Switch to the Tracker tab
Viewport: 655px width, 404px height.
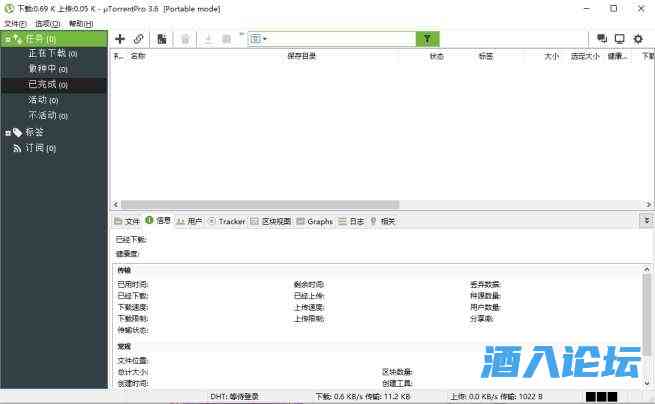[227, 221]
